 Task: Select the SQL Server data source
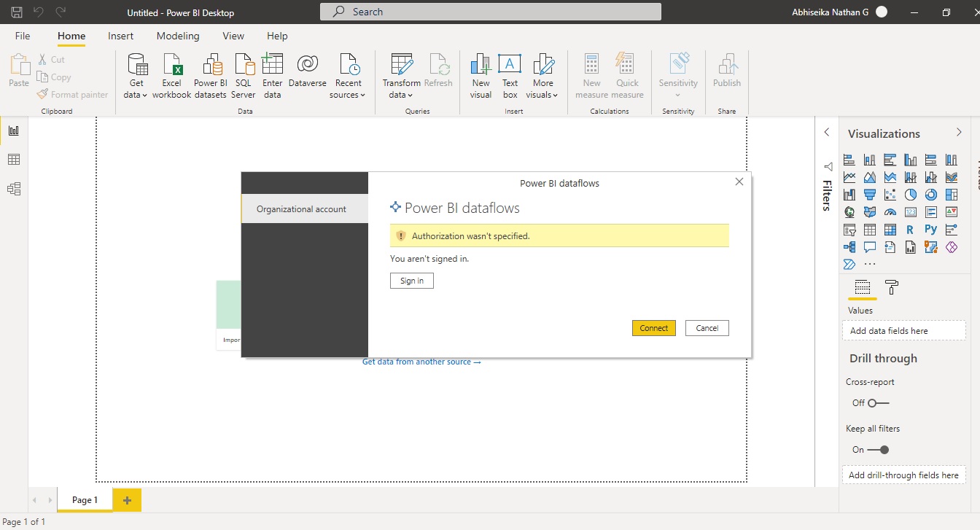[244, 76]
